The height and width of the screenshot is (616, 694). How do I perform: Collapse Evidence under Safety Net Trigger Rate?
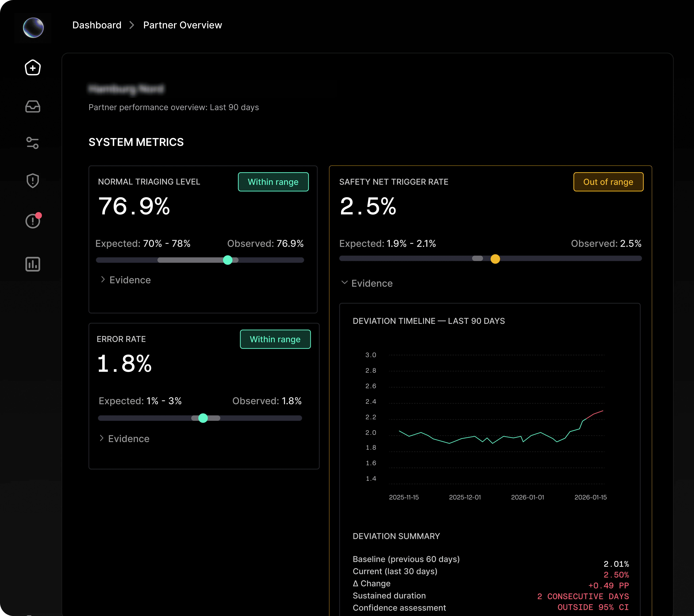(367, 283)
